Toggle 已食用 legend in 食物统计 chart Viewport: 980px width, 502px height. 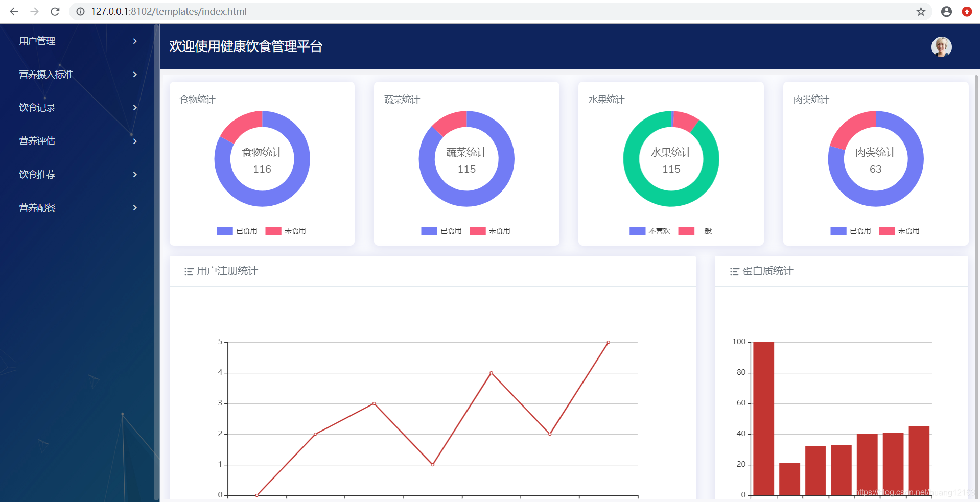[237, 231]
